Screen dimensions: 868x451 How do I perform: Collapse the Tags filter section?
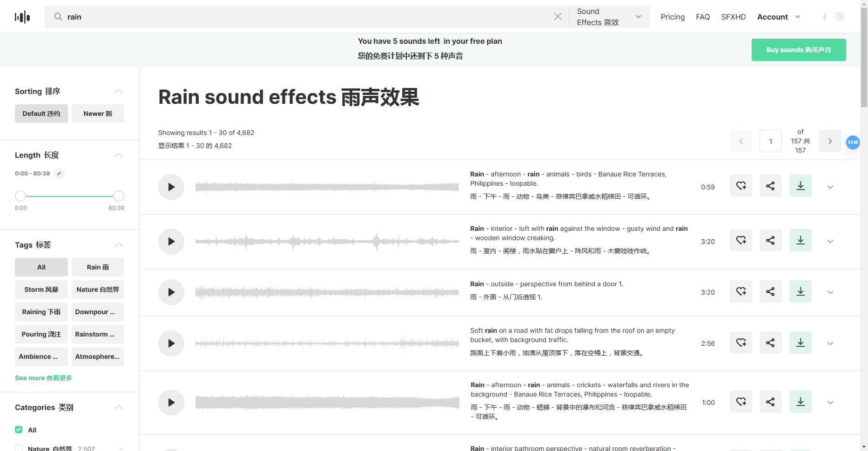point(119,244)
